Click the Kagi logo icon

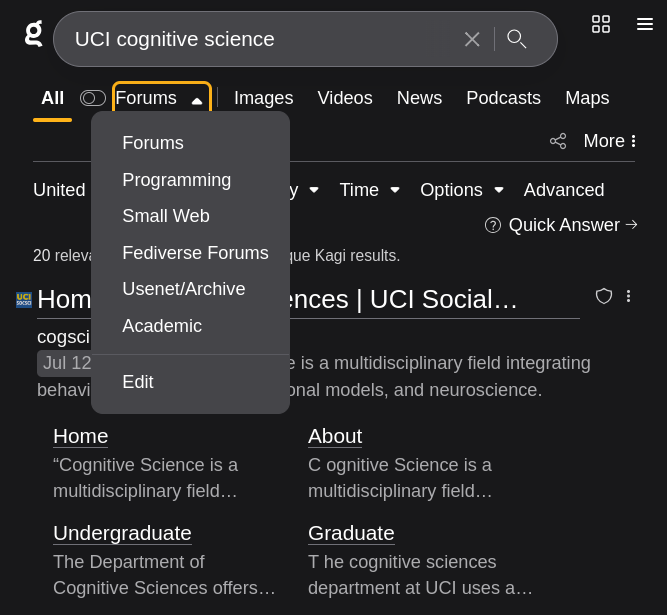[34, 34]
